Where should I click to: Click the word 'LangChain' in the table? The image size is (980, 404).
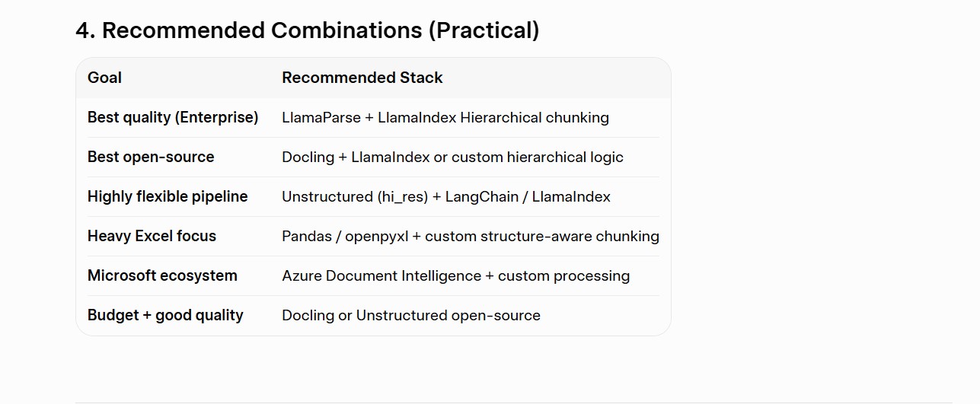coord(482,196)
